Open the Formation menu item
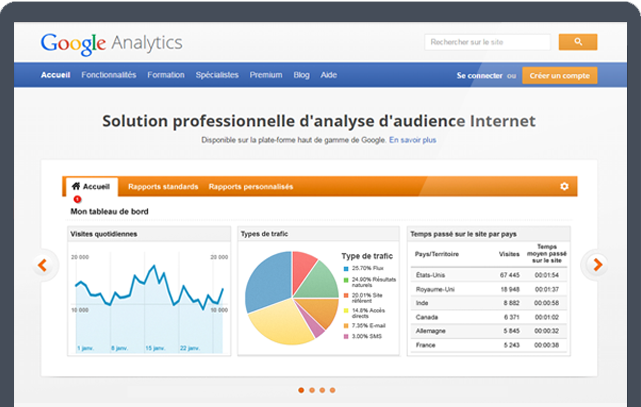The height and width of the screenshot is (407, 641). [x=166, y=75]
